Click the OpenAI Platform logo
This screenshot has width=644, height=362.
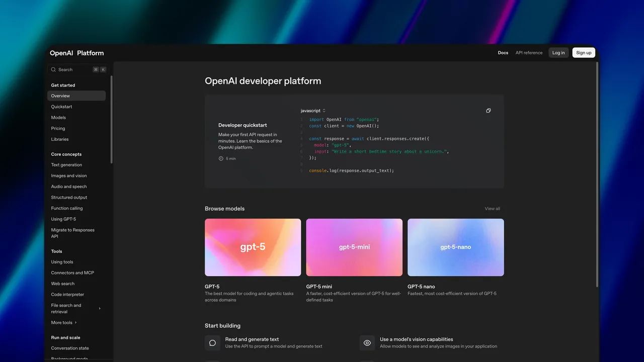coord(76,53)
